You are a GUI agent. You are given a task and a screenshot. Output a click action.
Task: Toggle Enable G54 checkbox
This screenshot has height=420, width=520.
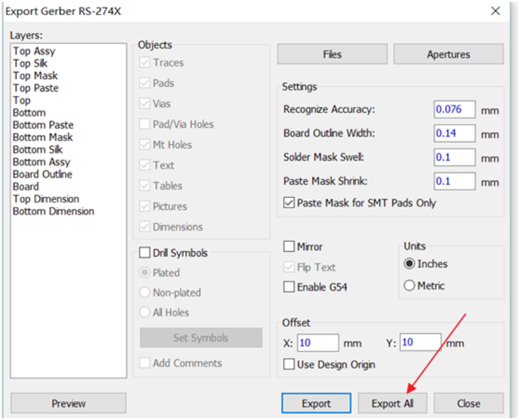point(289,287)
